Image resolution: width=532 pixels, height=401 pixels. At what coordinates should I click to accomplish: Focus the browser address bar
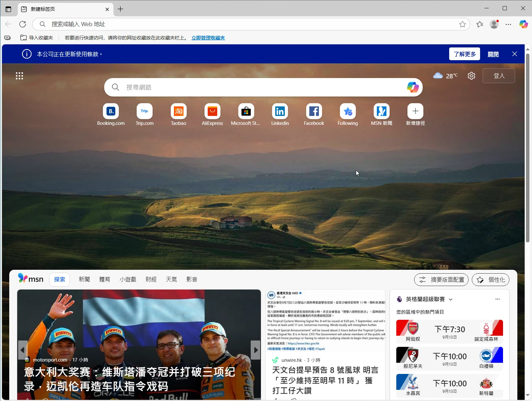click(x=251, y=24)
